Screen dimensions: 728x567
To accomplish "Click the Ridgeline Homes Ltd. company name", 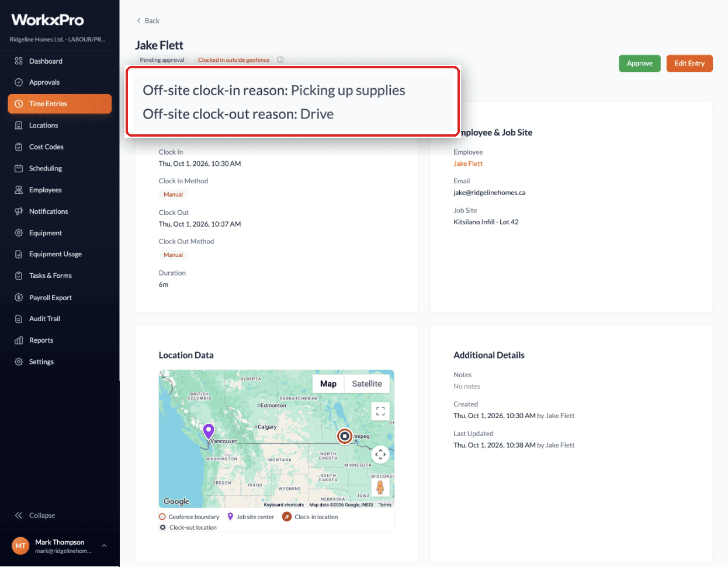I will point(57,39).
